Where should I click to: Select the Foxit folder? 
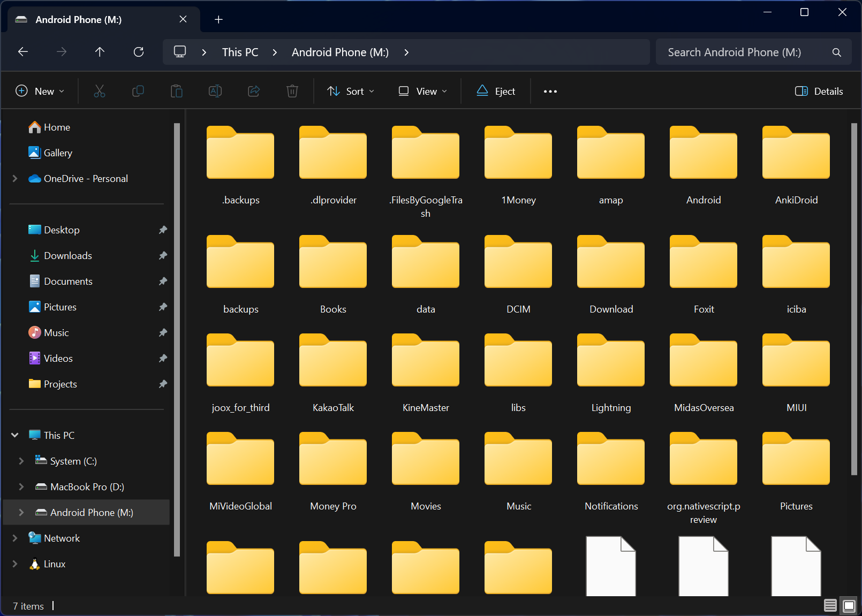click(704, 274)
